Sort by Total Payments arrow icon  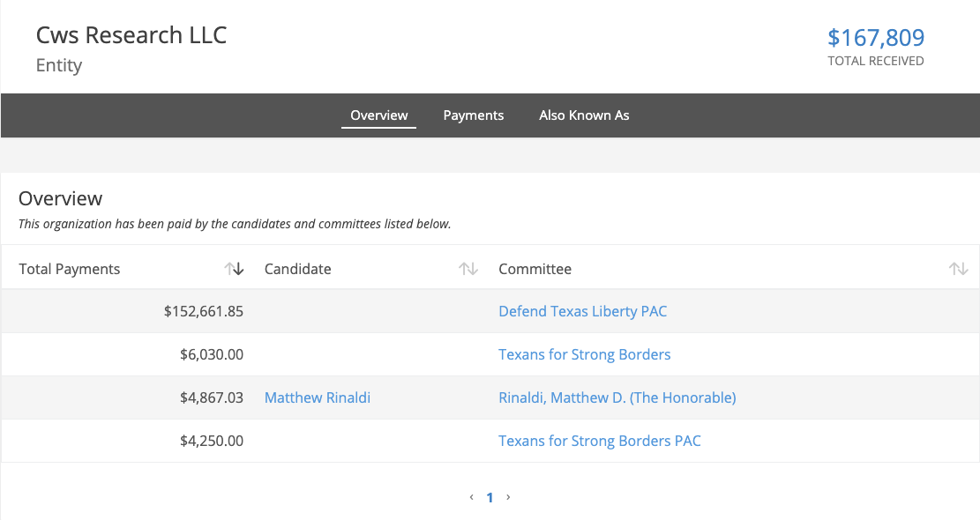[x=234, y=269]
